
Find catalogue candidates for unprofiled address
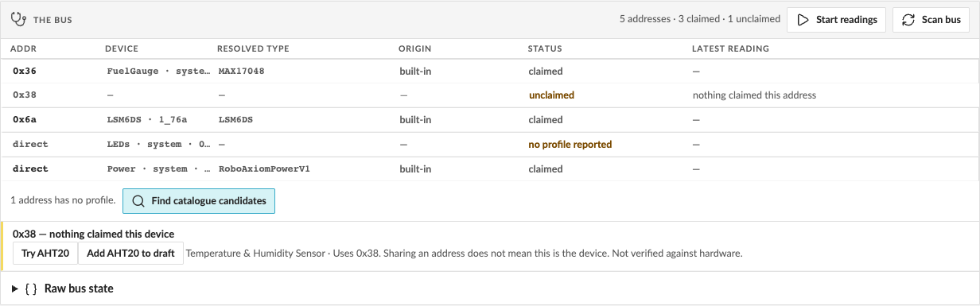199,201
